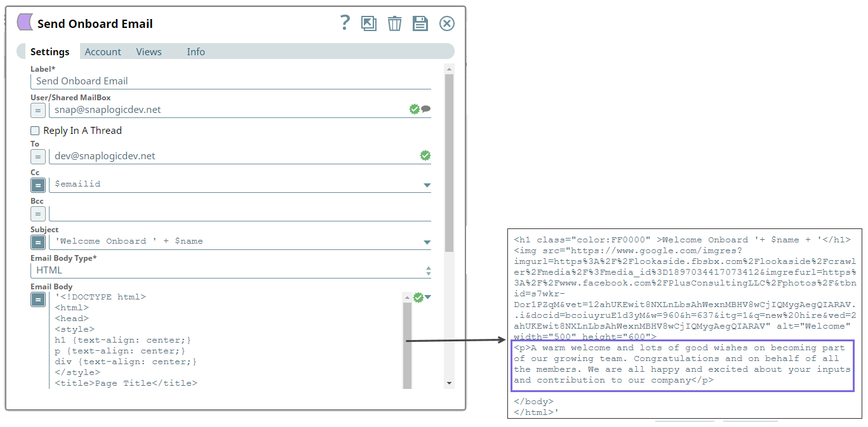868x427 pixels.
Task: Click the settings panel vertical scrollbar thumb
Action: tap(450, 163)
